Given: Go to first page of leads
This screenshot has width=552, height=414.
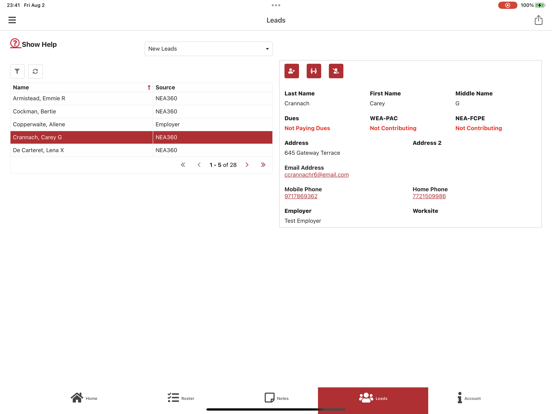Looking at the screenshot, I should click(183, 165).
